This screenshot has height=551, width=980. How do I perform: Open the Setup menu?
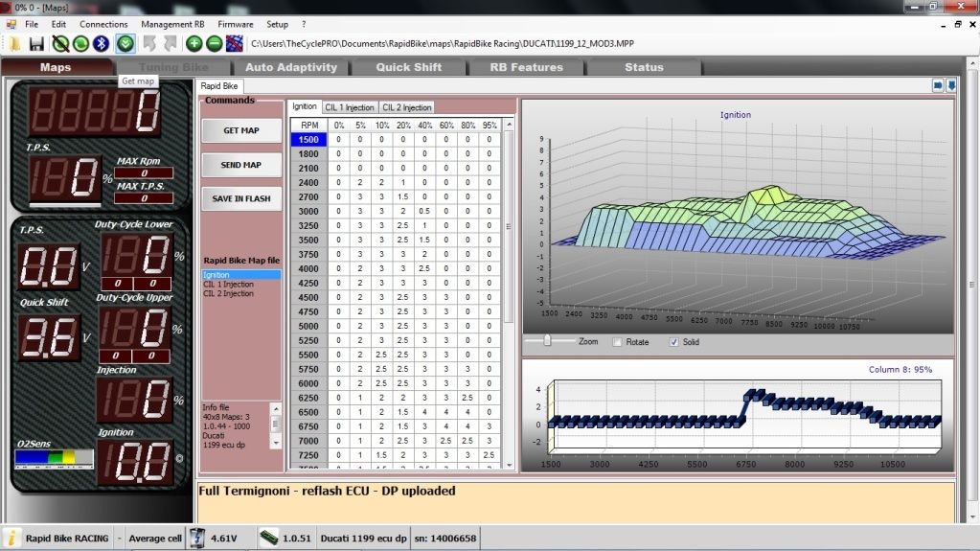coord(278,24)
